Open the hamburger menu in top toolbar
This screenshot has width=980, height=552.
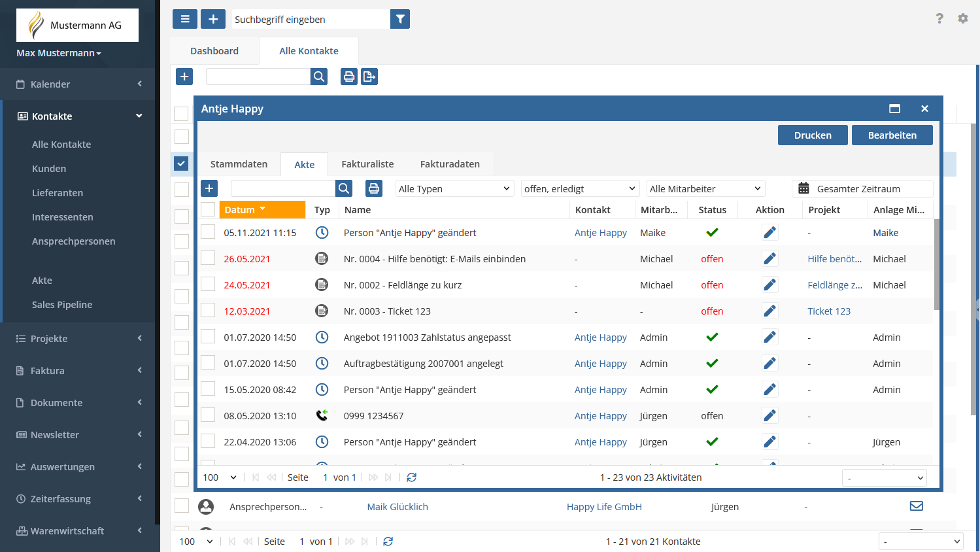click(x=185, y=19)
